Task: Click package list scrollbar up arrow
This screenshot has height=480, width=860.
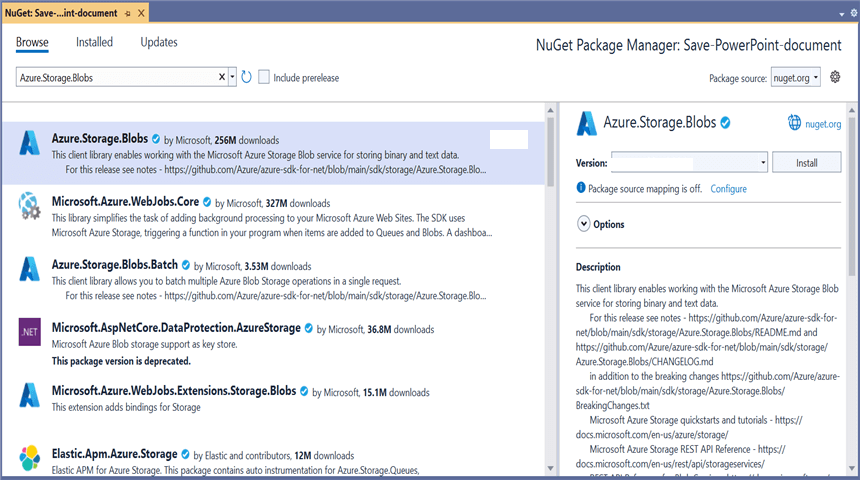Action: (551, 110)
